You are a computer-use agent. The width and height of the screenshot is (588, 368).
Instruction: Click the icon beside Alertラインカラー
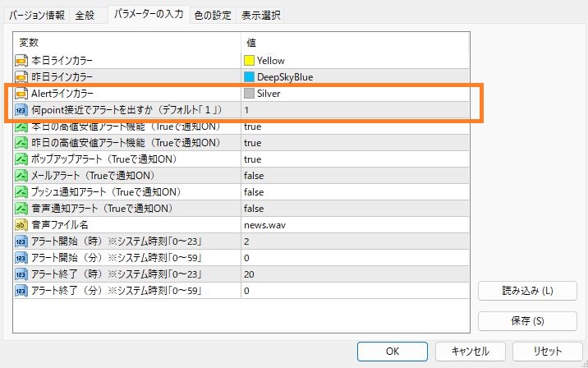click(21, 94)
